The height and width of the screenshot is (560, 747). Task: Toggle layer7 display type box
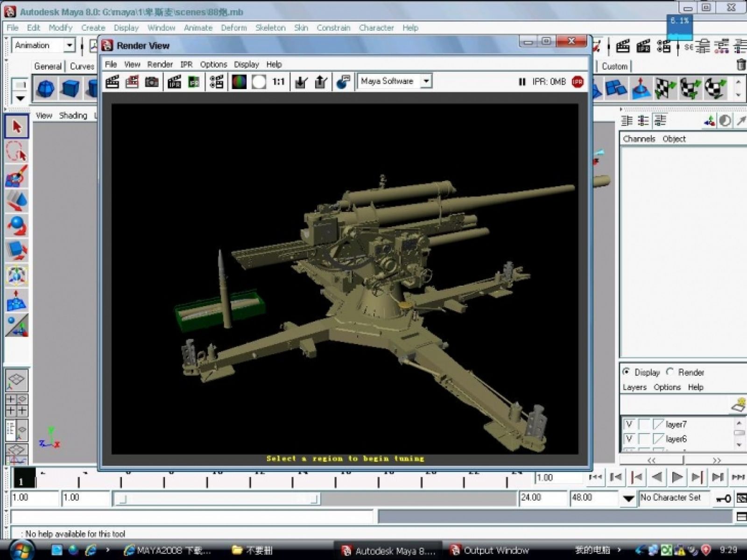tap(644, 424)
